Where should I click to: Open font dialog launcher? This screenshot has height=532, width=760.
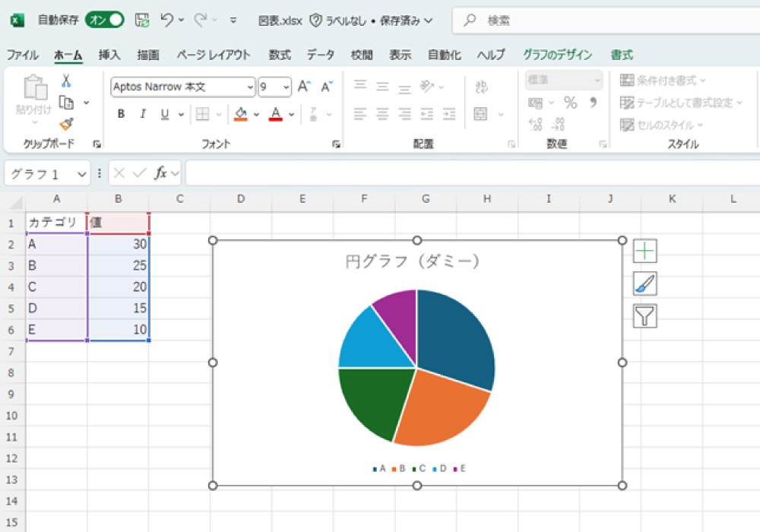click(336, 144)
